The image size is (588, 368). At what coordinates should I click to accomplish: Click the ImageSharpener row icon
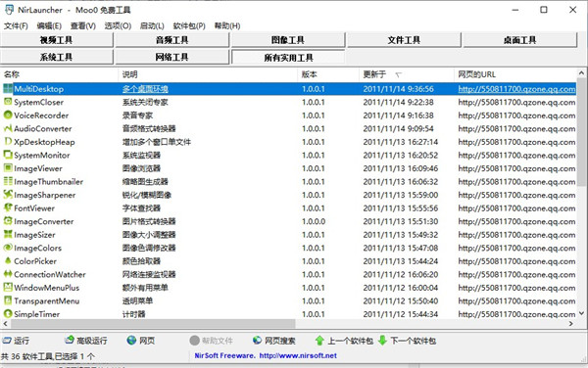pyautogui.click(x=8, y=195)
